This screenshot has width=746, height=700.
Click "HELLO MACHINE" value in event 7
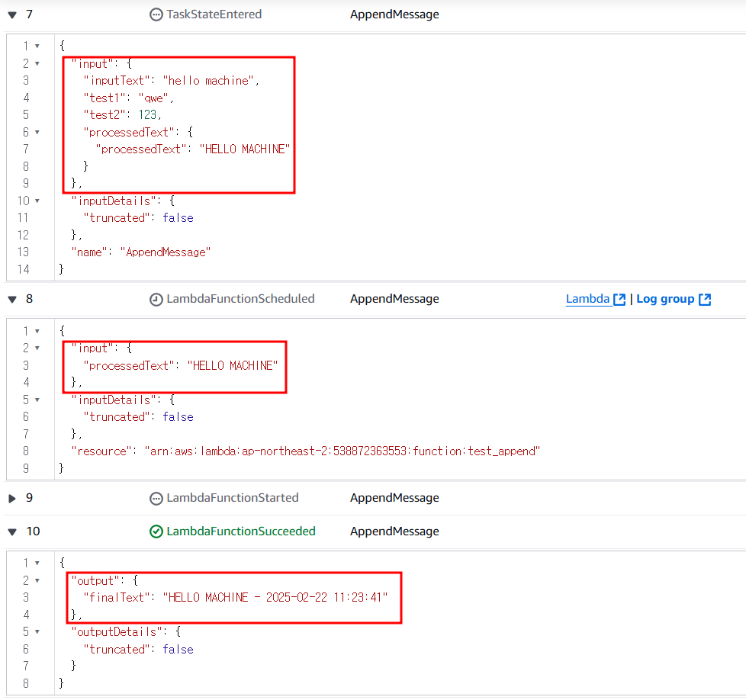[245, 149]
